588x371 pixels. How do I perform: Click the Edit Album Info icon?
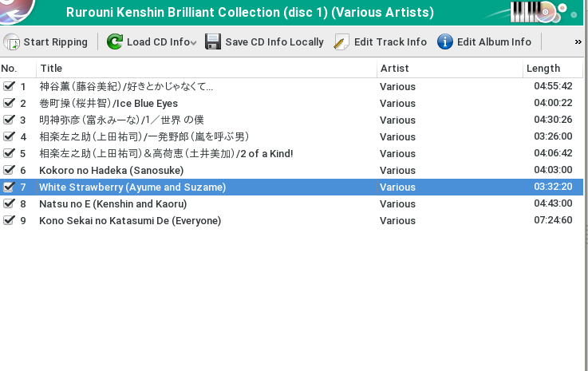445,41
